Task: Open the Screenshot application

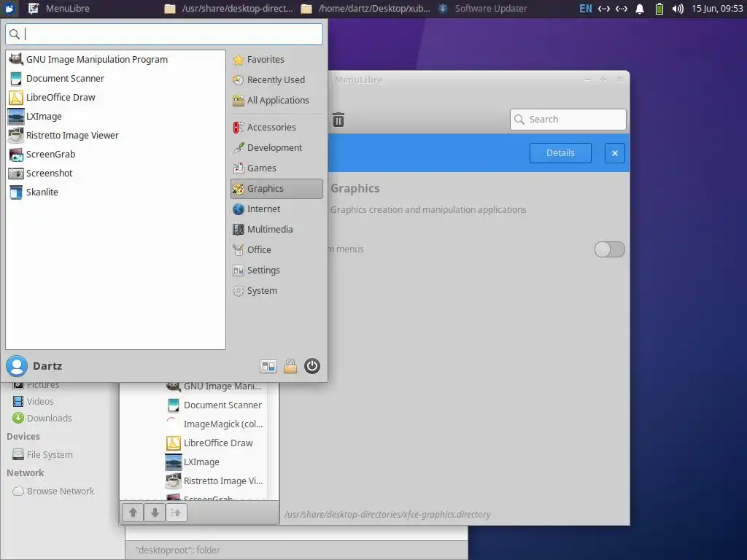Action: point(115,174)
